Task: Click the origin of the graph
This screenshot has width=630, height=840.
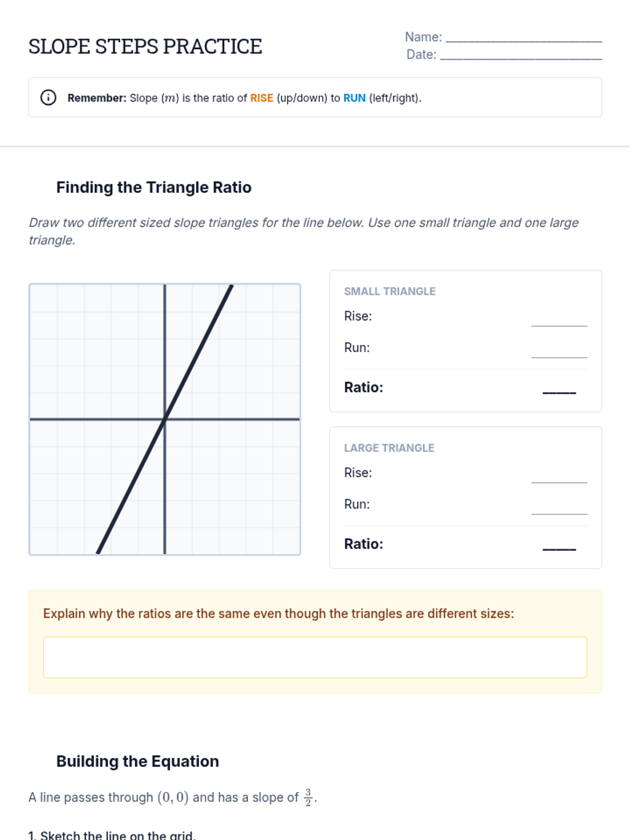Action: 165,419
